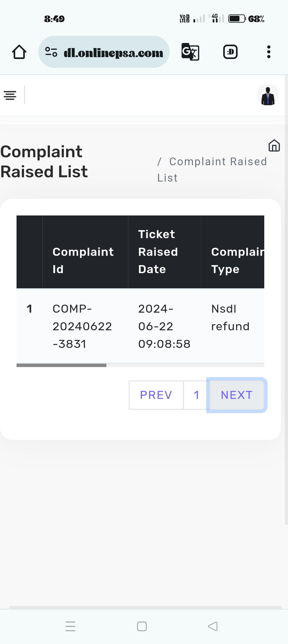Go to the NEXT page
Image resolution: width=288 pixels, height=644 pixels.
237,395
